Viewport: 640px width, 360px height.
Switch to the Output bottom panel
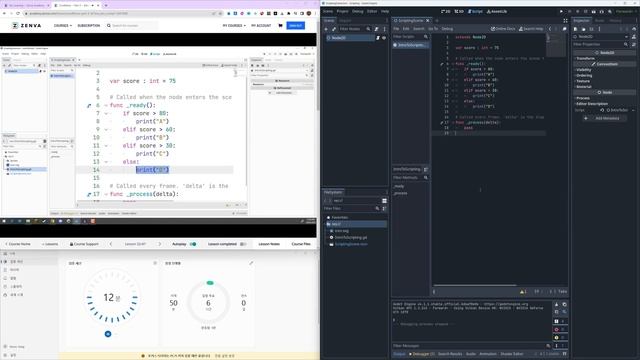pos(399,354)
